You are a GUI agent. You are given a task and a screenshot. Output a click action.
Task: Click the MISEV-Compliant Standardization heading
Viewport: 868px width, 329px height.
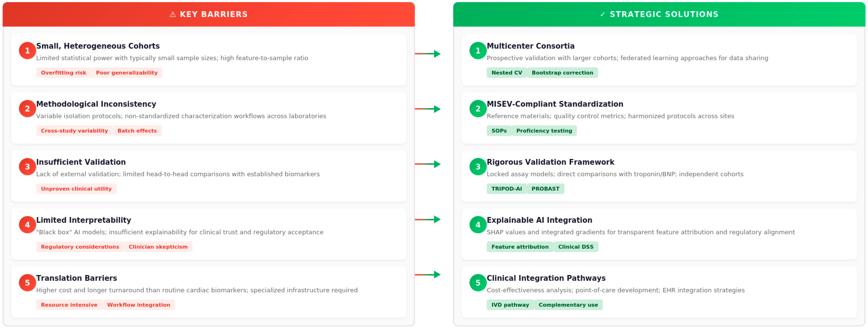click(555, 104)
